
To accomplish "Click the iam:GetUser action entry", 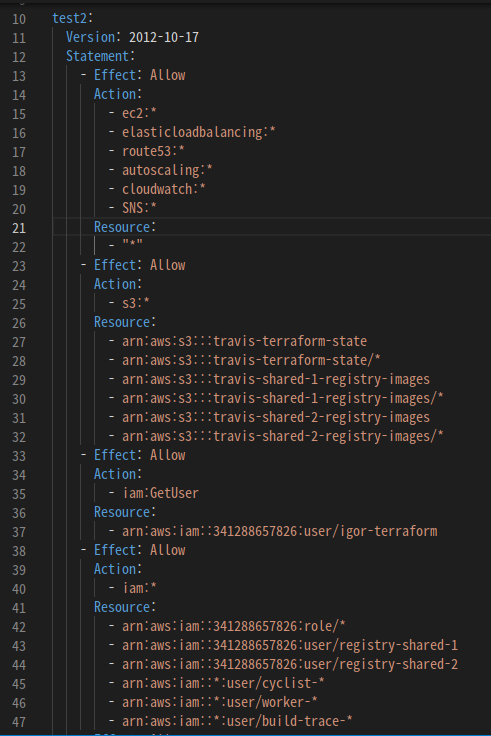I will (x=161, y=493).
